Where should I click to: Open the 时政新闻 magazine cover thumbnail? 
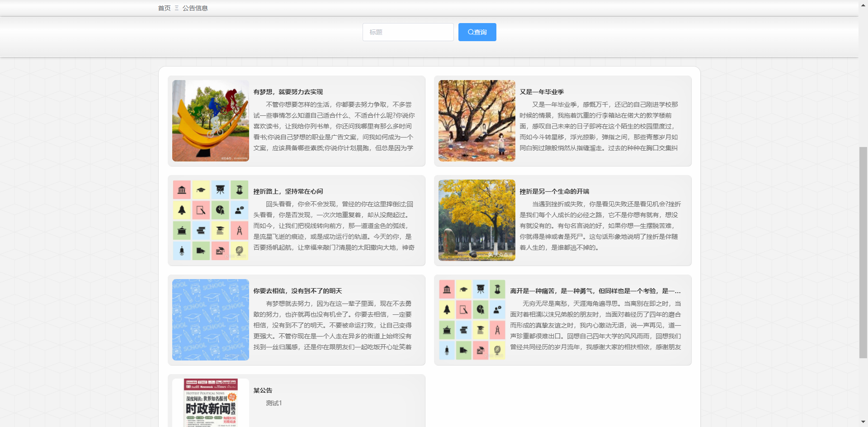(211, 403)
